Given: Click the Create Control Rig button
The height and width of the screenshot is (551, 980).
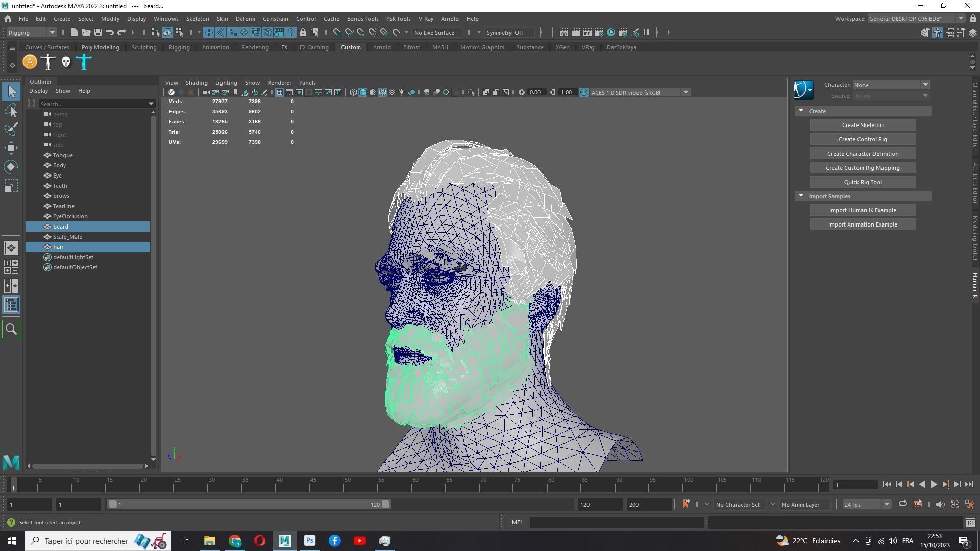Looking at the screenshot, I should coord(863,139).
